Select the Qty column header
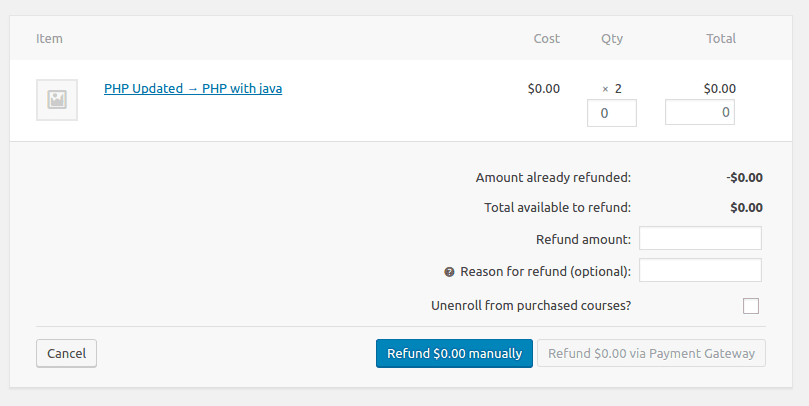This screenshot has width=809, height=406. [612, 39]
